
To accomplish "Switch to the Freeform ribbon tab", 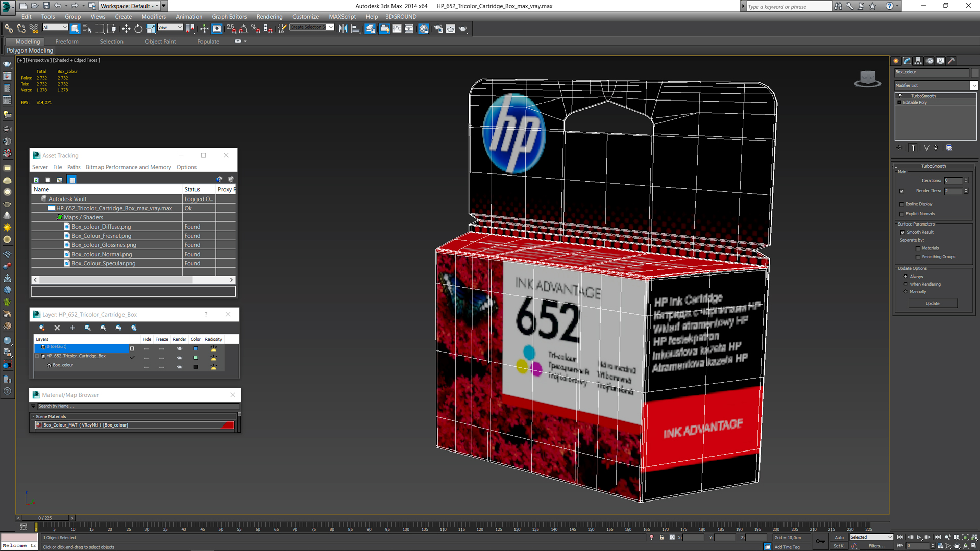I will coord(67,42).
